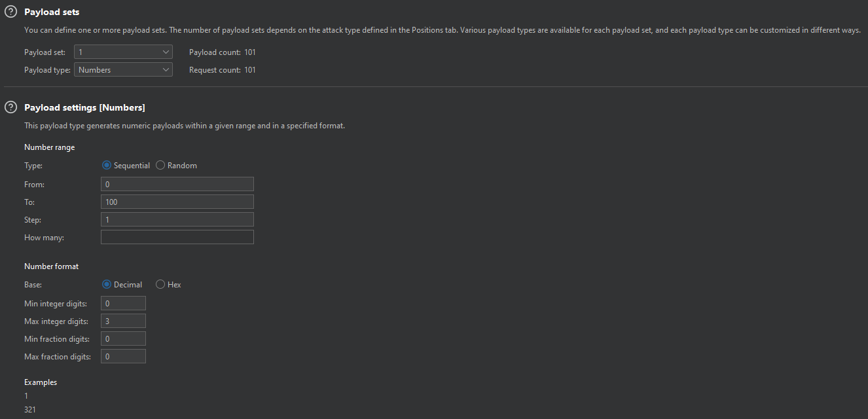
Task: Expand the Payload type dropdown
Action: tap(123, 70)
